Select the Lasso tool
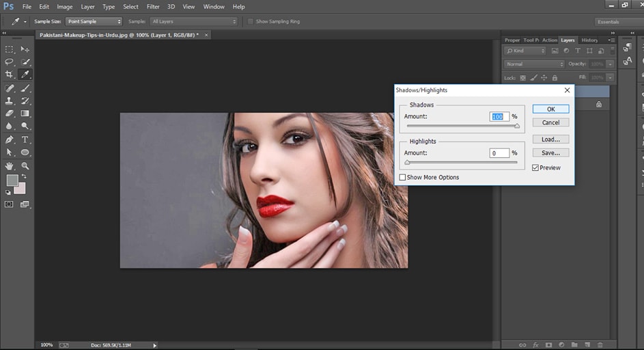Viewport: 644px width, 350px height. 10,62
